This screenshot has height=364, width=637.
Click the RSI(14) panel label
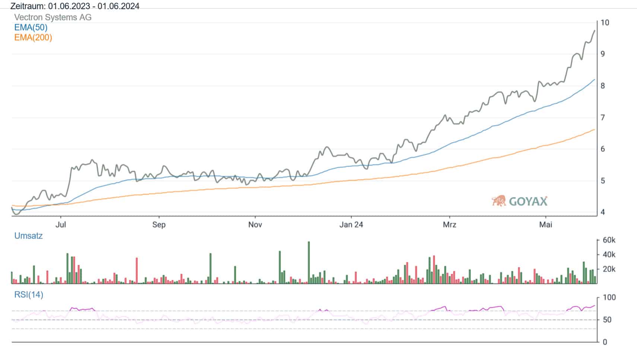[x=29, y=295]
